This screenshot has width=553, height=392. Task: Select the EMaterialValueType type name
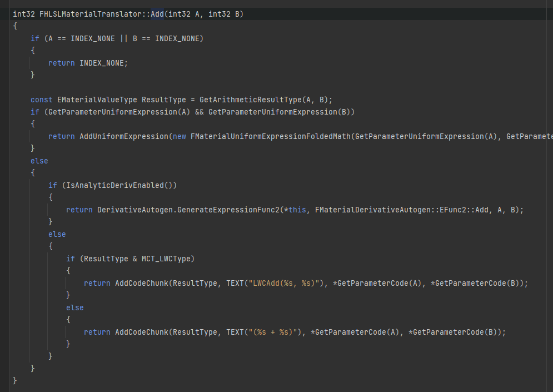pos(97,100)
